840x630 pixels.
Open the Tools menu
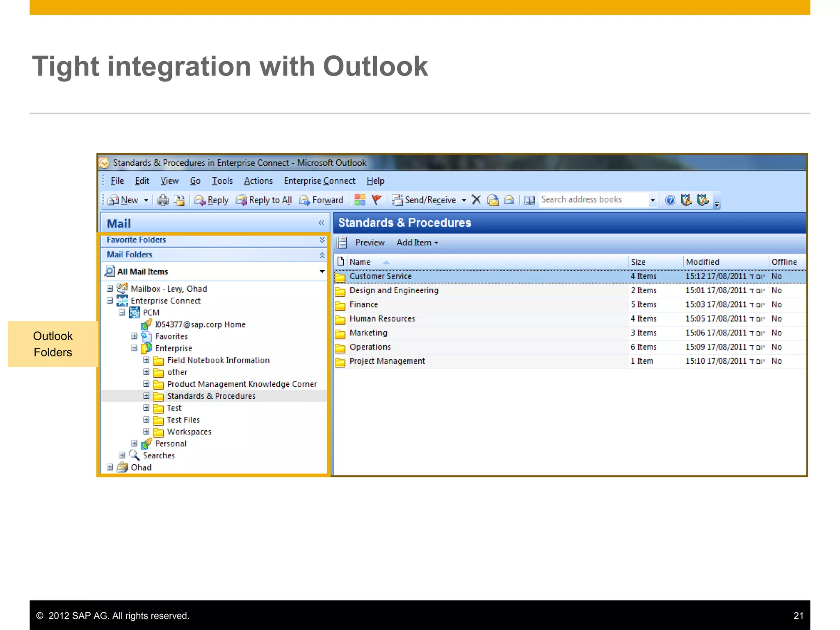click(222, 181)
